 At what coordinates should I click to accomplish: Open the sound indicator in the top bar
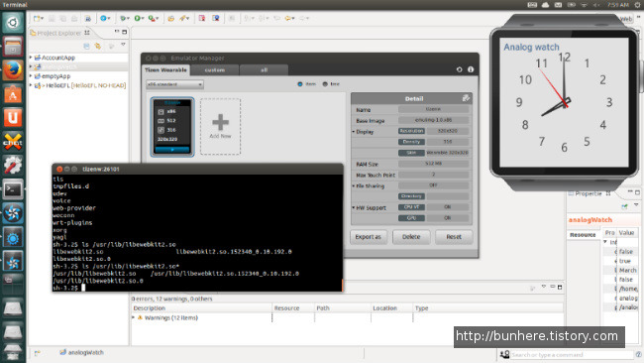click(x=595, y=5)
